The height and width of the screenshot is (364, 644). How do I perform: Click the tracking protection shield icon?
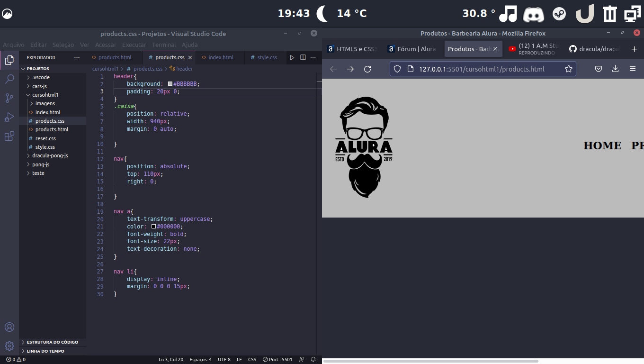click(397, 69)
